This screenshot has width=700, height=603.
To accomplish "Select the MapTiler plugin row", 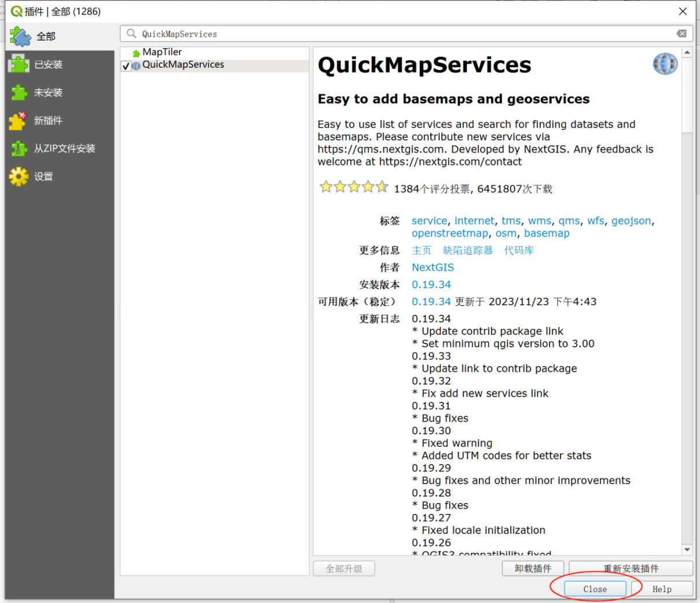I will [215, 53].
